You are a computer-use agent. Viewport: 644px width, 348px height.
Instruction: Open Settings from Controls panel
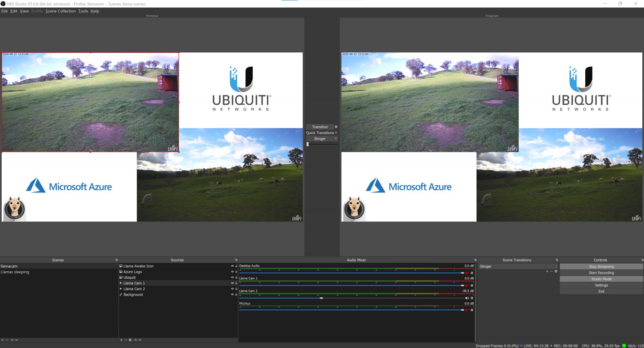pyautogui.click(x=601, y=285)
